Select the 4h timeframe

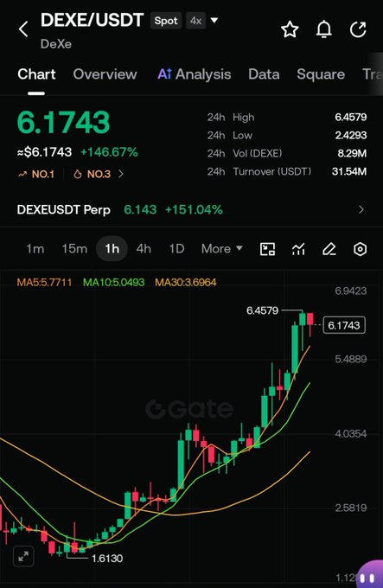point(144,249)
